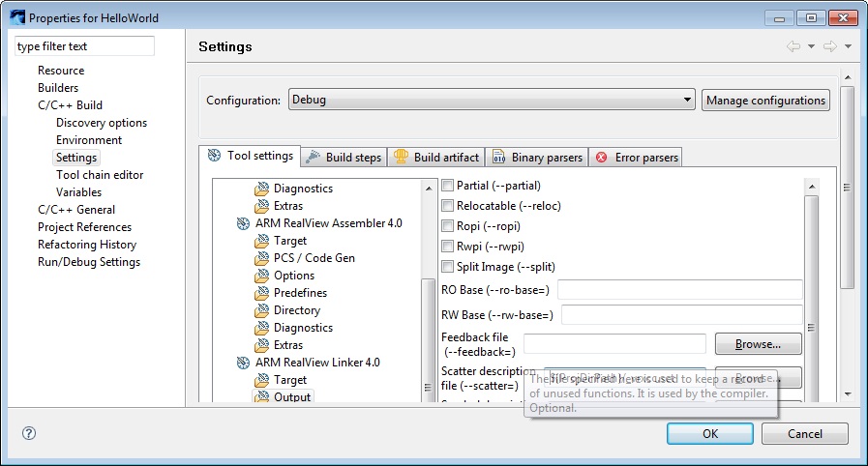The width and height of the screenshot is (868, 466).
Task: Click the Extras icon under ARM RealView Assembler
Action: pos(261,345)
